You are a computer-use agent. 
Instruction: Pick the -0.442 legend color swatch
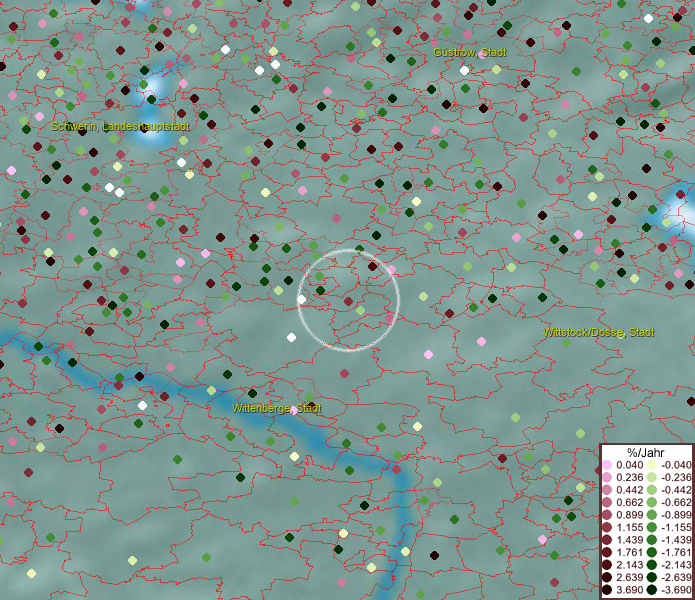[x=651, y=490]
